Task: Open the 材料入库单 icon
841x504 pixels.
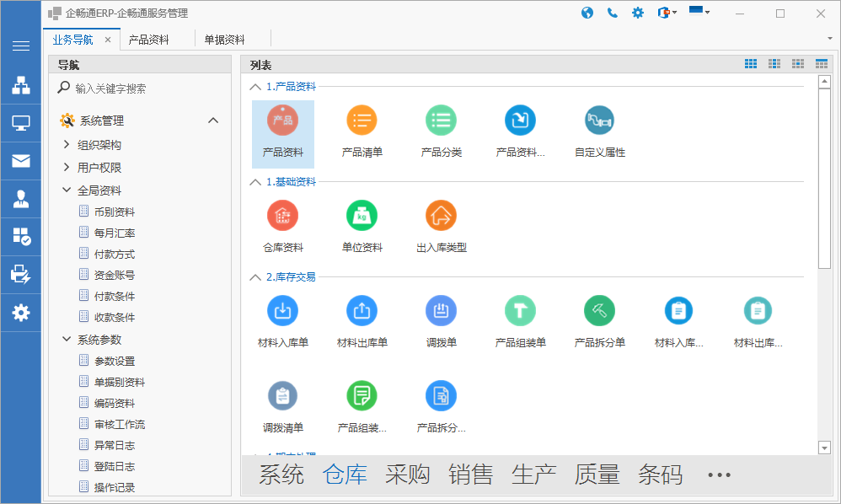Action: pos(282,310)
